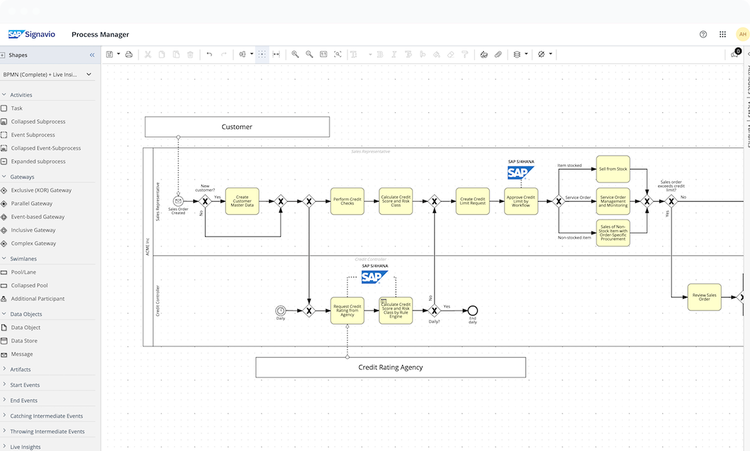Select the Review Sales Order task

coord(705,297)
